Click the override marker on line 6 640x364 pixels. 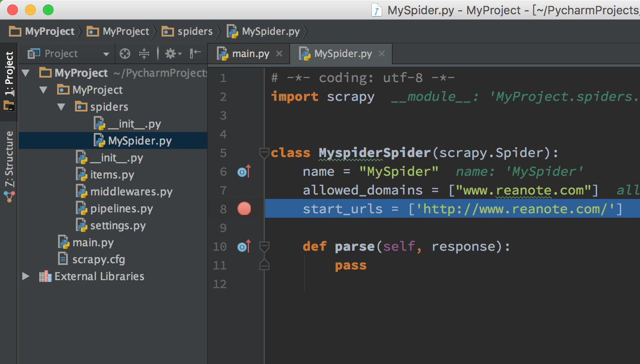(244, 171)
